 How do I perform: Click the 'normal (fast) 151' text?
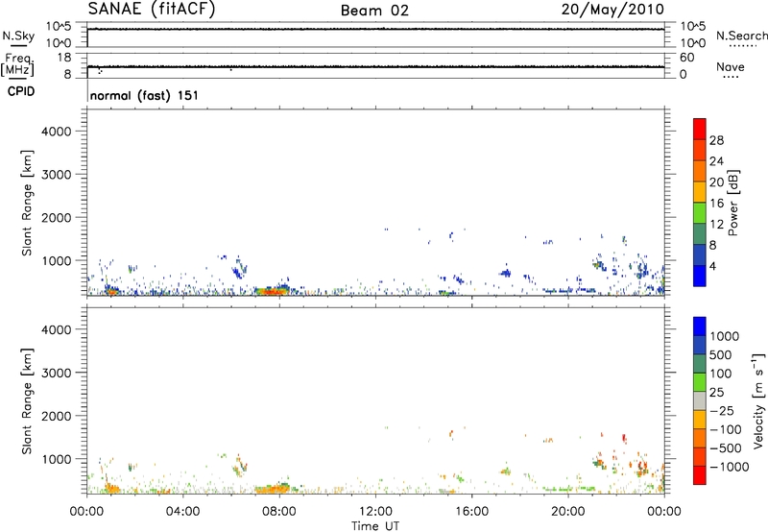point(145,95)
